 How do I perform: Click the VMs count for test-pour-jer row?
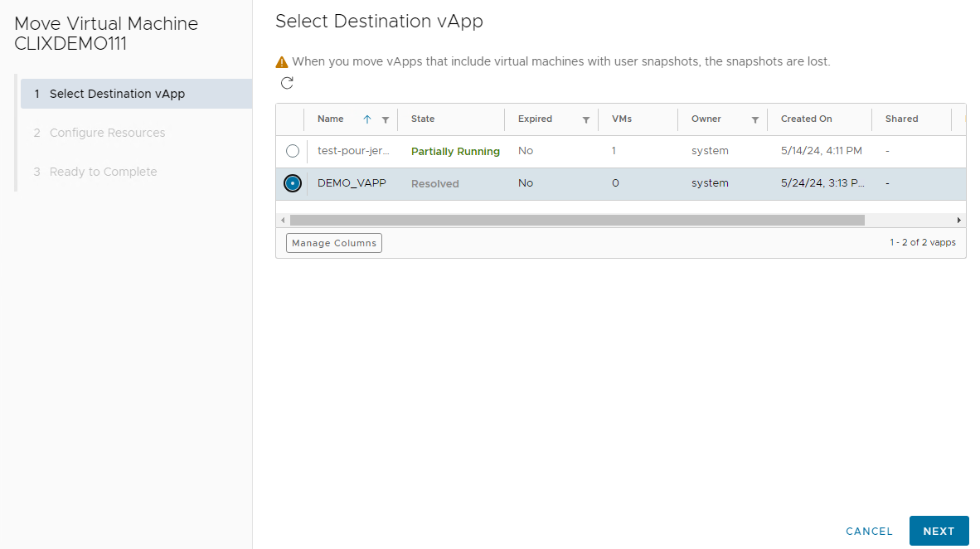(x=614, y=151)
